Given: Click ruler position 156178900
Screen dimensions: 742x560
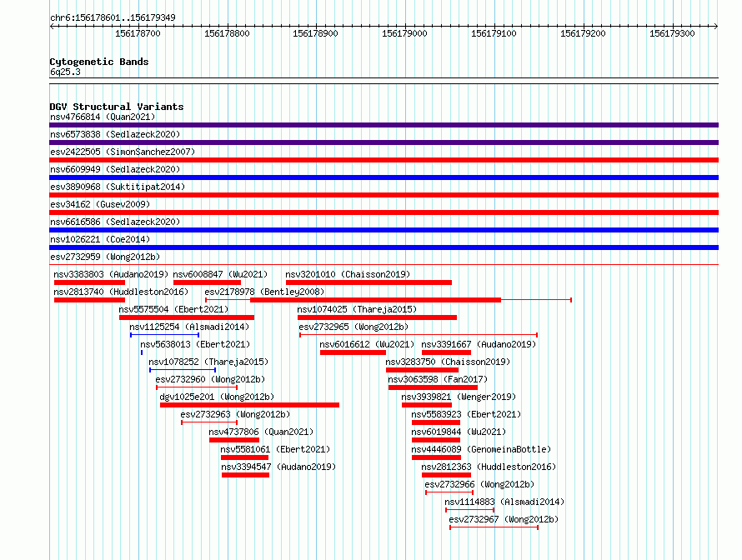Looking at the screenshot, I should click(x=315, y=33).
